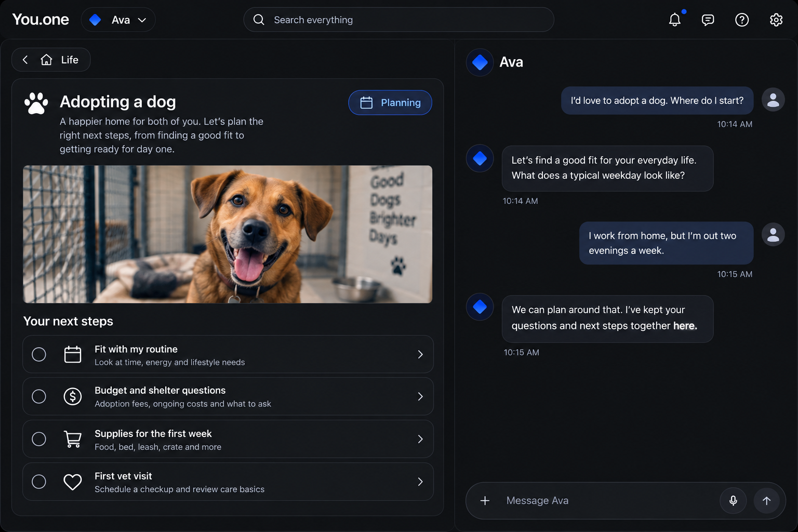Expand 'Fit with my routine' chevron

(420, 354)
